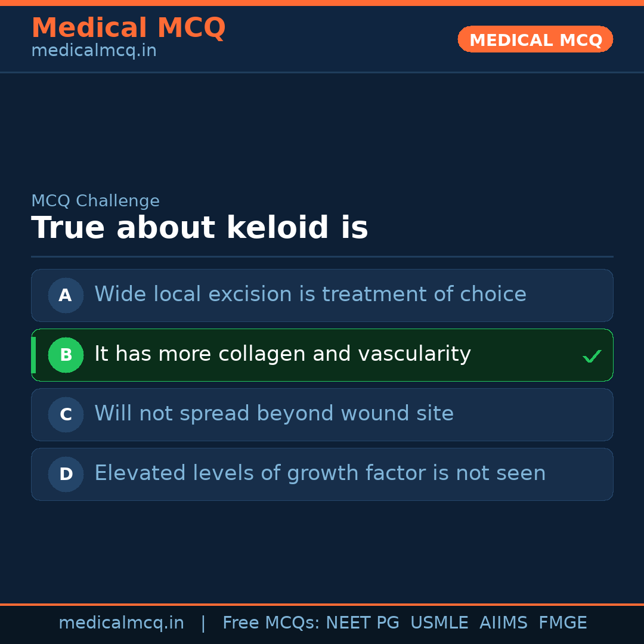Click the orange MEDICAL MCQ badge button
This screenshot has height=644, width=644.
pos(535,39)
